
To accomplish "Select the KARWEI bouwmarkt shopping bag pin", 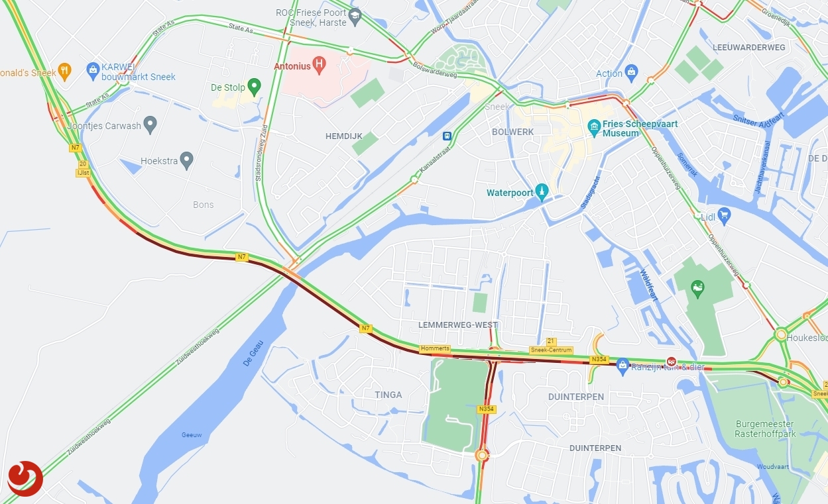I will click(93, 69).
